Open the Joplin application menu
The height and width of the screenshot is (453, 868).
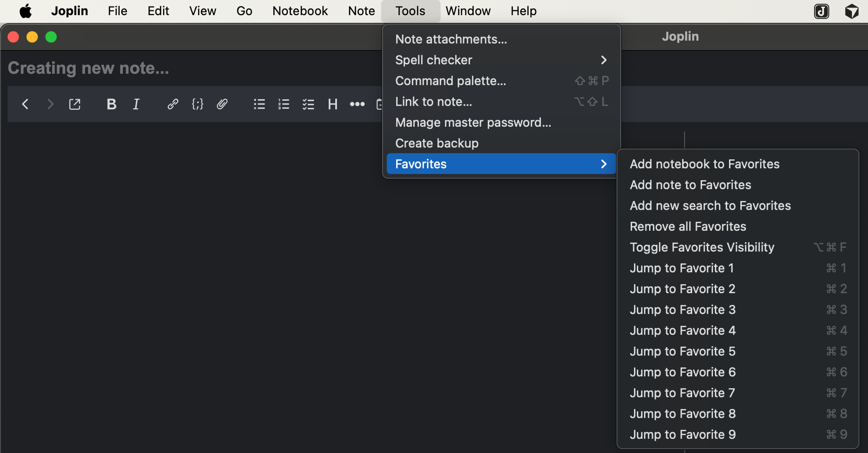[69, 11]
